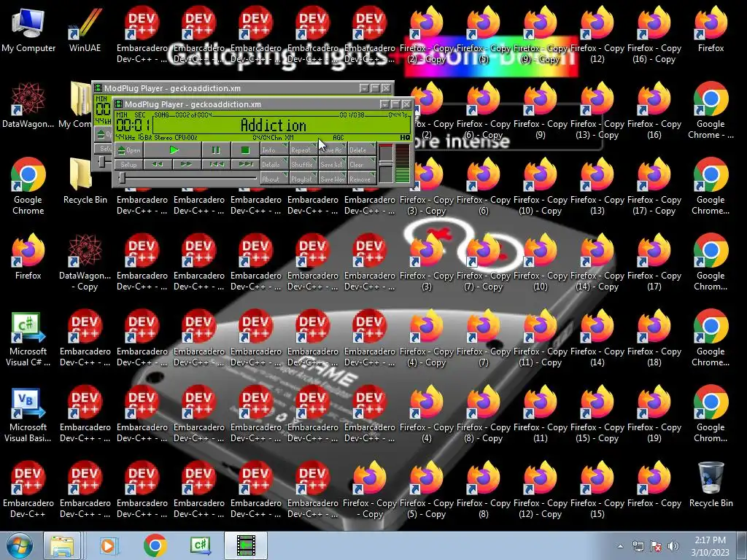Select the WinUAE desktop shortcut

coord(85,29)
